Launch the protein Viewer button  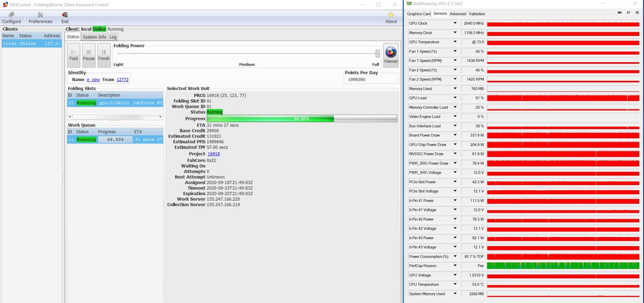point(391,55)
